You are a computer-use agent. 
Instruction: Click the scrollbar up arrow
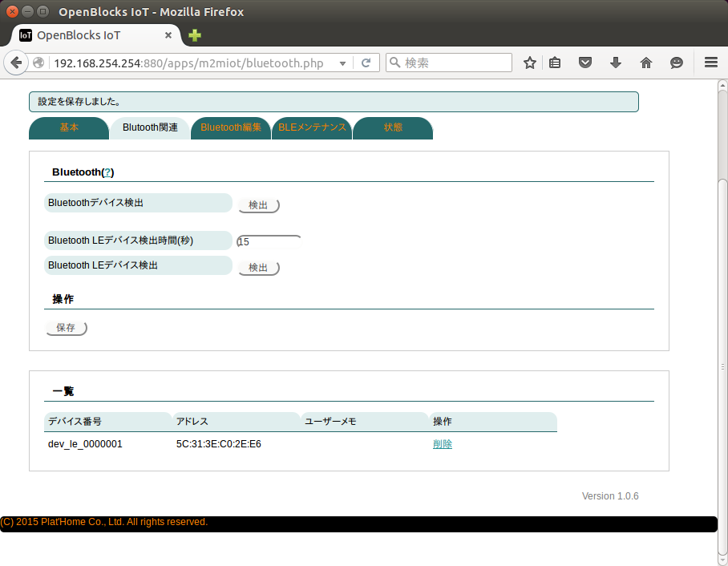click(722, 85)
